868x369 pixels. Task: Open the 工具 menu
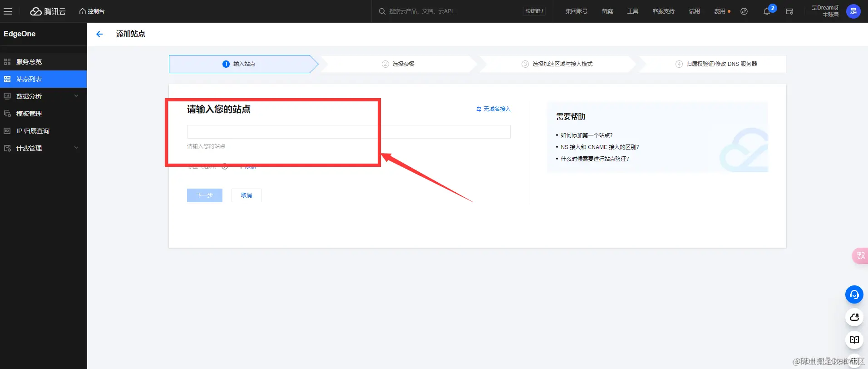(633, 11)
